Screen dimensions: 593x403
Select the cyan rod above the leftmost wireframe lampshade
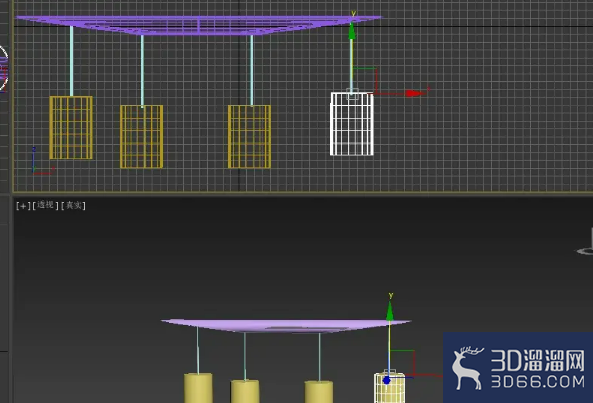(x=71, y=61)
